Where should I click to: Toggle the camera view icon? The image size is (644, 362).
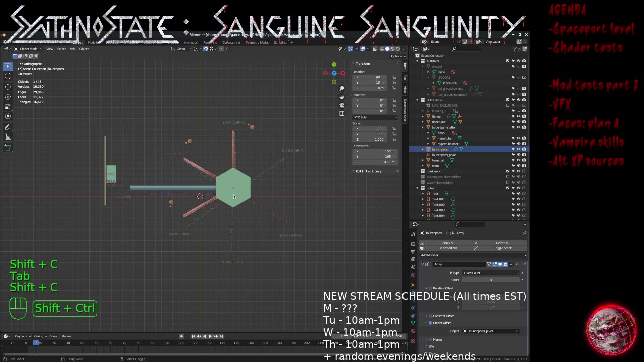[x=342, y=105]
